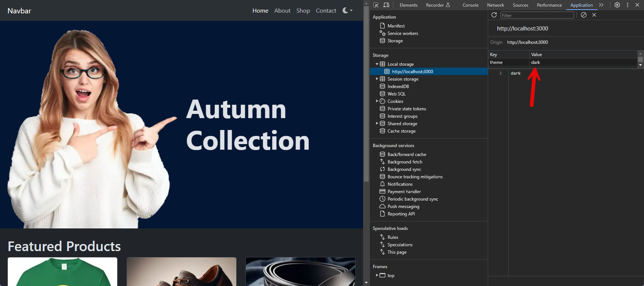Select IndexedDB in the sidebar
Image resolution: width=644 pixels, height=286 pixels.
398,87
